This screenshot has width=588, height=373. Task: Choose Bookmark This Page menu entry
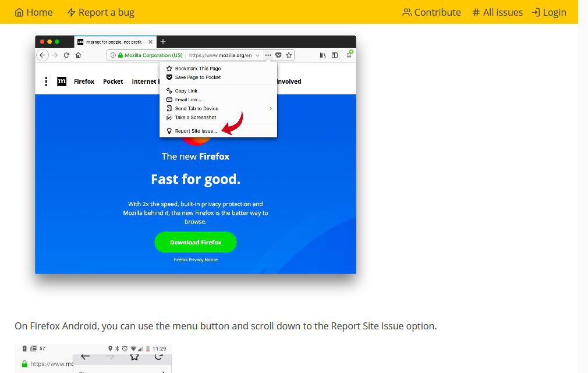point(218,68)
